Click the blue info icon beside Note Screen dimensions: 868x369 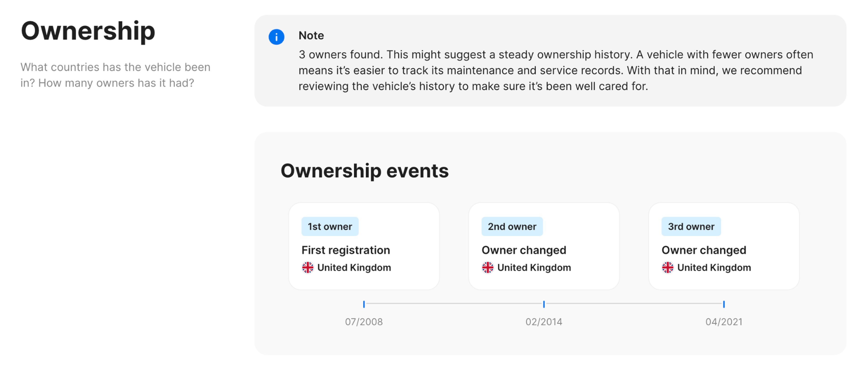tap(276, 37)
